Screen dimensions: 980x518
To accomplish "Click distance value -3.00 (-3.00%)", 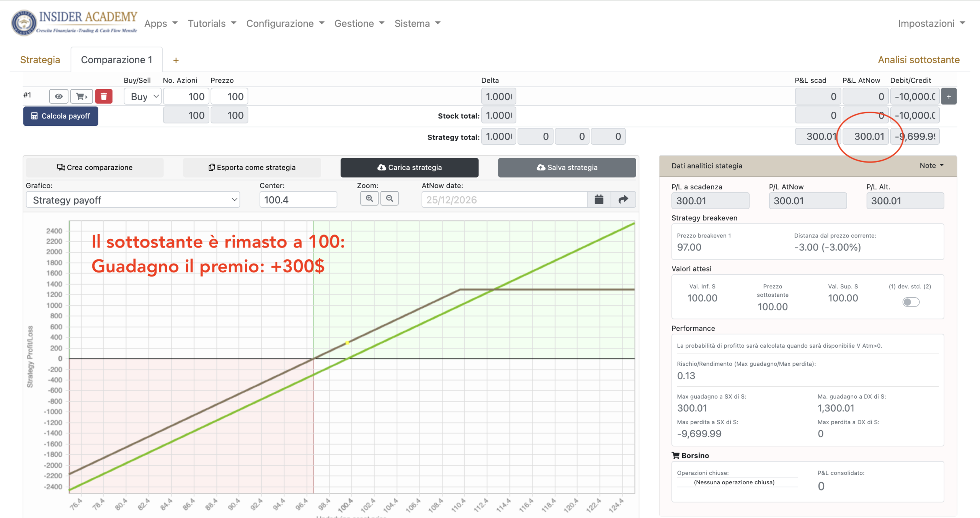I will click(x=828, y=247).
